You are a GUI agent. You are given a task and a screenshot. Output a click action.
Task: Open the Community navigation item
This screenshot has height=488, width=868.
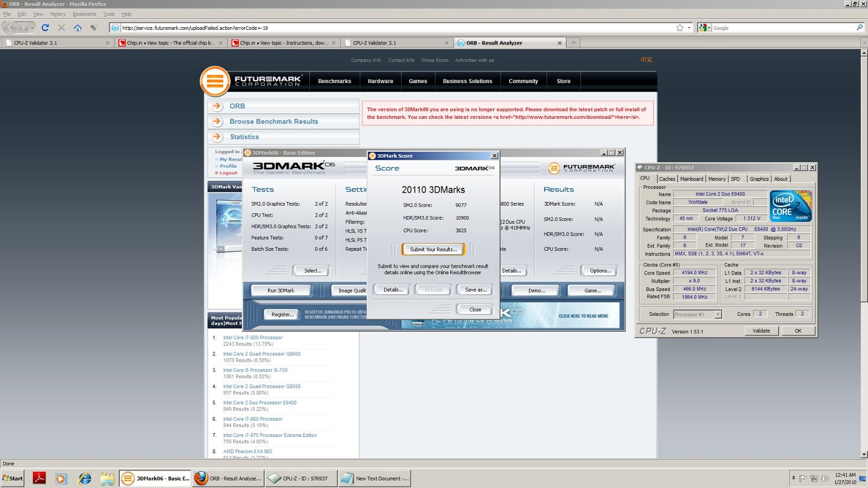523,81
